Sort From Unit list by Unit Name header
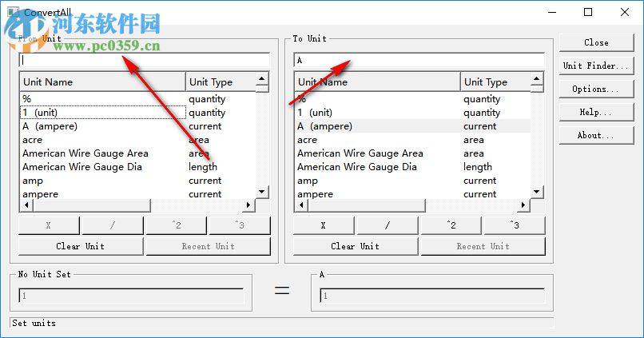This screenshot has height=338, width=644. click(x=103, y=82)
